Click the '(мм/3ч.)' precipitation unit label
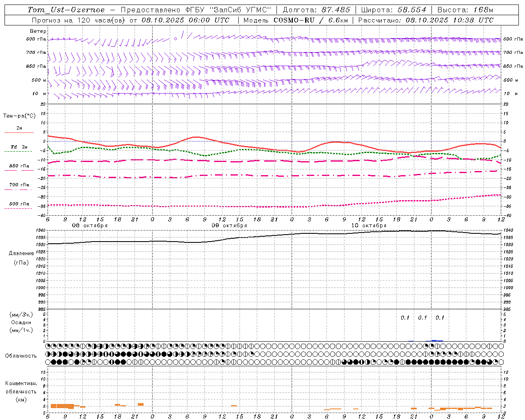The height and width of the screenshot is (420, 525). (21, 315)
